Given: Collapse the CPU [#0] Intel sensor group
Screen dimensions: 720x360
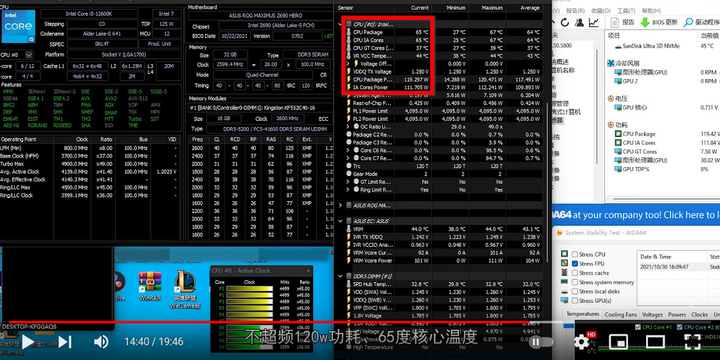Looking at the screenshot, I should (x=340, y=24).
